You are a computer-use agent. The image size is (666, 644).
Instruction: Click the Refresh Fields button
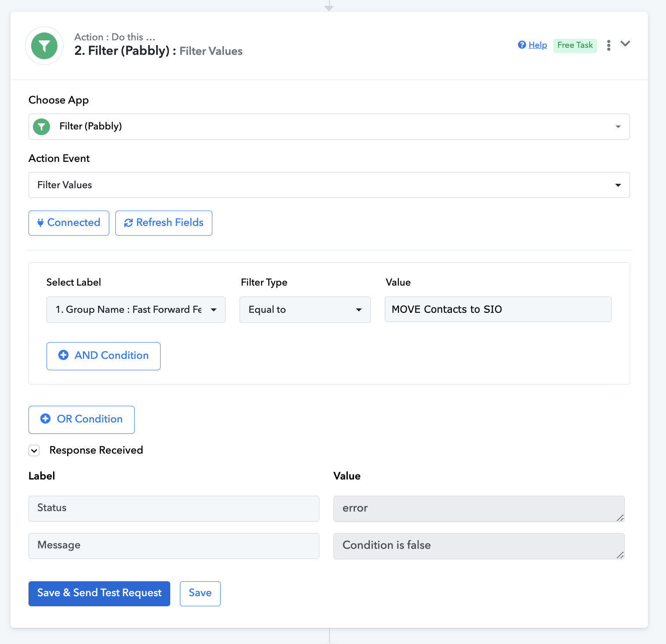pos(164,223)
